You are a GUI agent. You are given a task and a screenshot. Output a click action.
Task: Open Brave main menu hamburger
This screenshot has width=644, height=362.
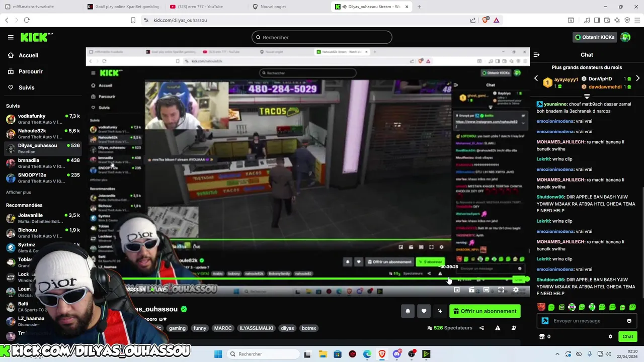point(637,20)
